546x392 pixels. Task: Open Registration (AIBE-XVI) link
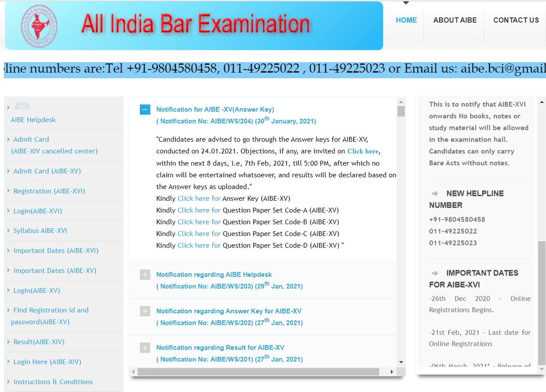[x=49, y=191]
